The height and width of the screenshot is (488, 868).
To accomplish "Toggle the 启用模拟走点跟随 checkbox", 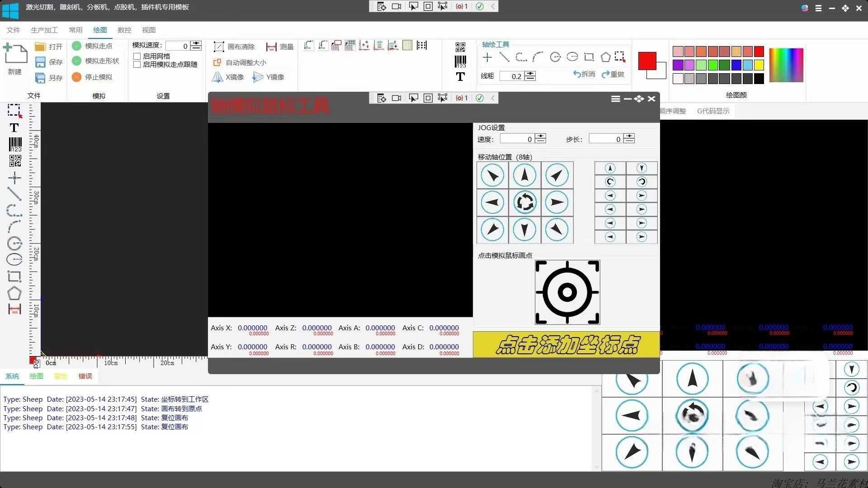I will tap(137, 65).
